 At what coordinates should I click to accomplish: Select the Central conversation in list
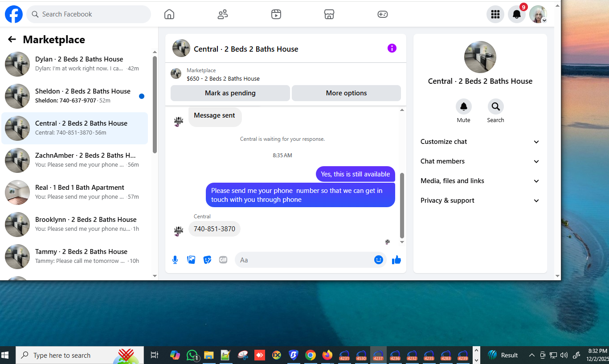tap(74, 128)
